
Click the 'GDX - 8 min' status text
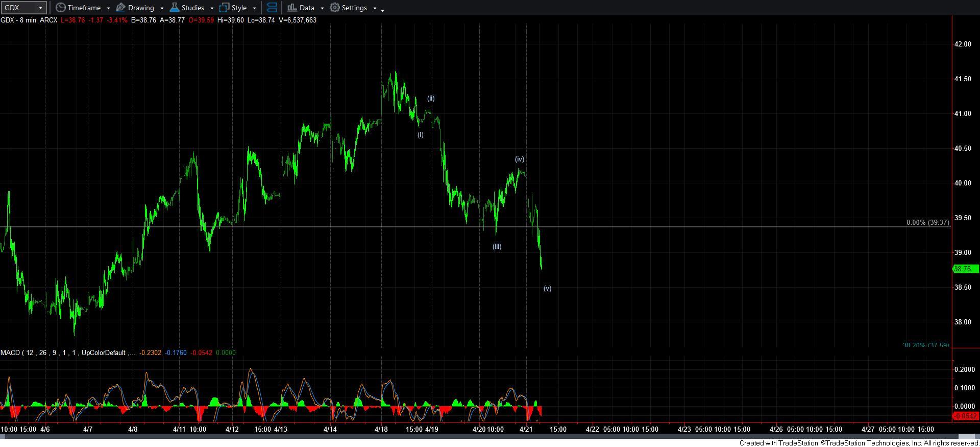[x=18, y=20]
